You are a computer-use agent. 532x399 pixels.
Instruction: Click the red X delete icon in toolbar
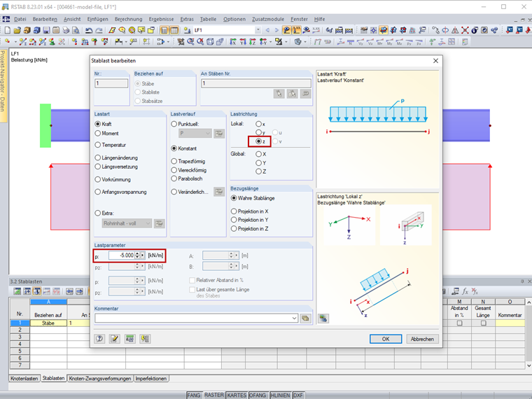465,30
